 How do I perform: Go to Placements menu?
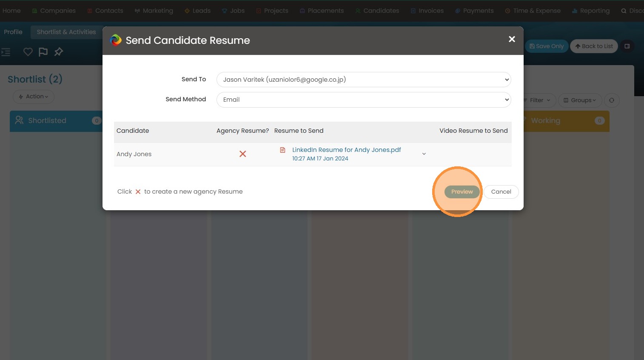[x=322, y=11]
